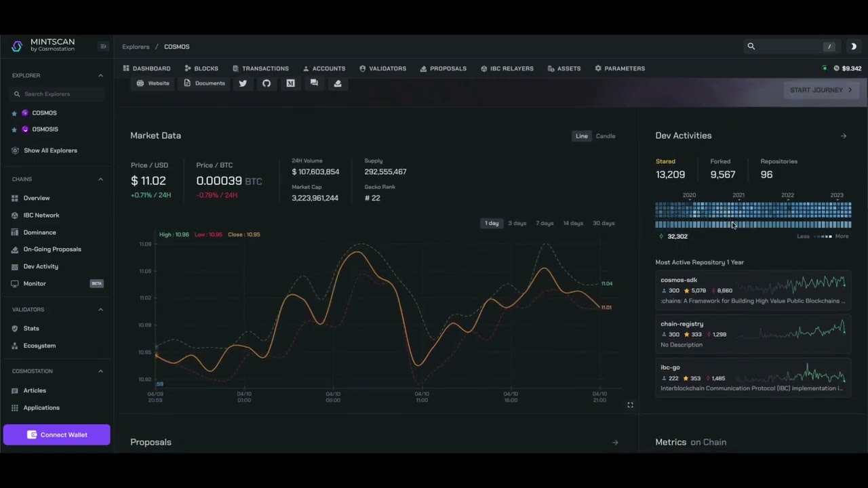Open Proposals section arrow
This screenshot has width=868, height=488.
click(615, 443)
